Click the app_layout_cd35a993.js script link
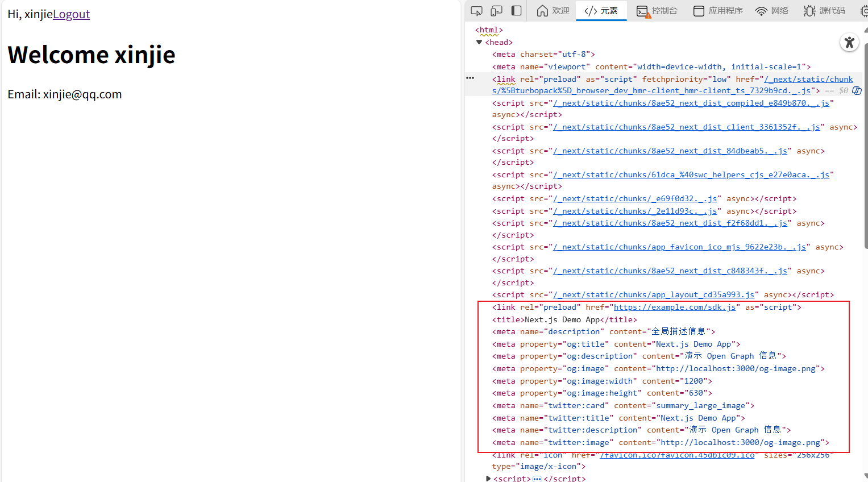Image resolution: width=868 pixels, height=482 pixels. [654, 295]
